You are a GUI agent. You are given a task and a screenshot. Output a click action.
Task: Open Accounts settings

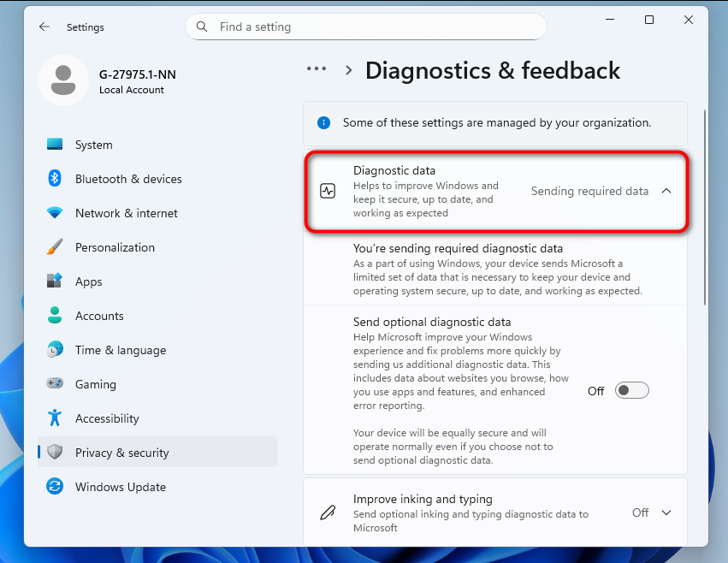tap(157, 316)
